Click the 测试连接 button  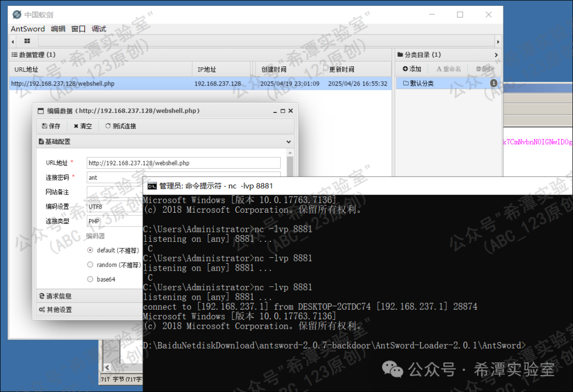120,126
